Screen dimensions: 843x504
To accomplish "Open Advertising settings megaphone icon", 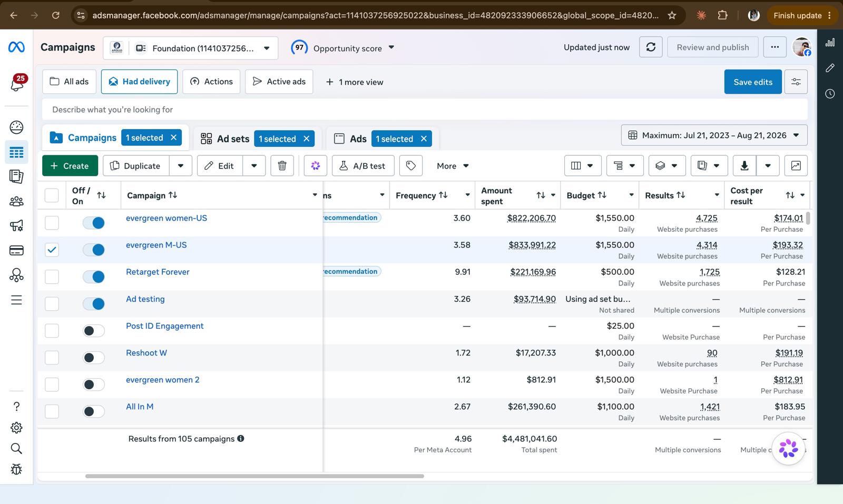I will (x=16, y=226).
